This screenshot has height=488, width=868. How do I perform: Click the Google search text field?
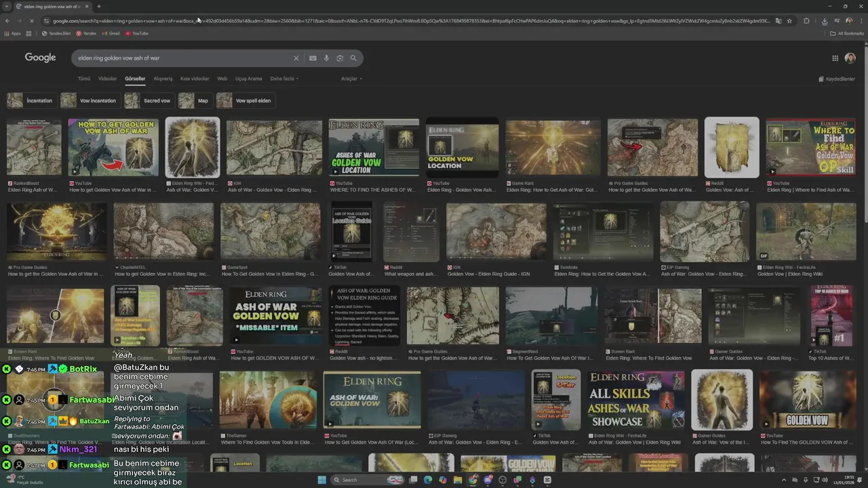[x=183, y=58]
